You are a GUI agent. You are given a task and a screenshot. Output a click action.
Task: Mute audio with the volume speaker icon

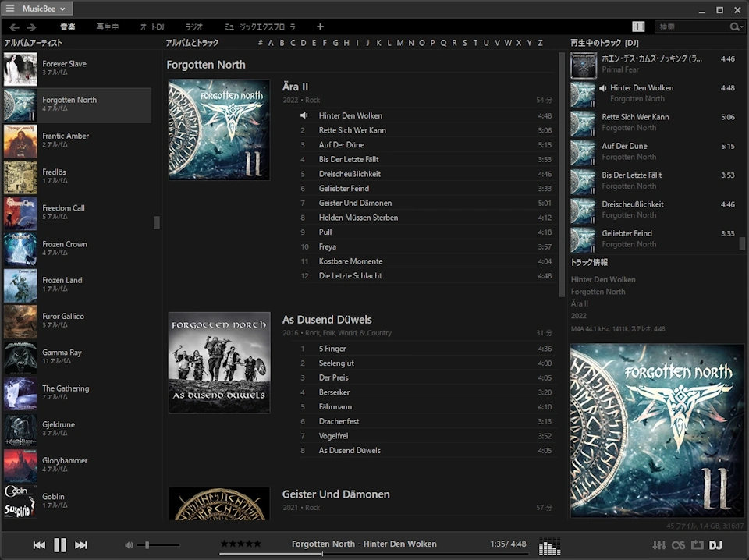129,545
